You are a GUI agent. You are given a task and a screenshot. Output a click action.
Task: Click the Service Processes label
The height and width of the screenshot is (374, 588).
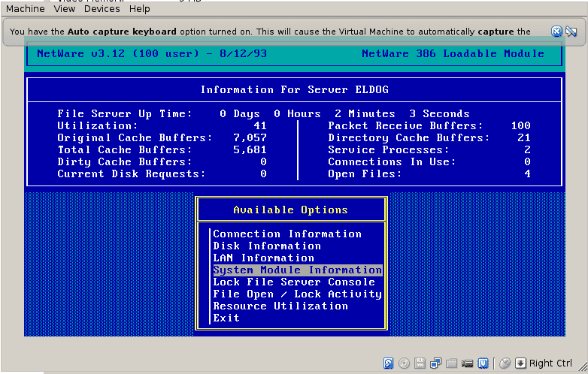(x=389, y=149)
